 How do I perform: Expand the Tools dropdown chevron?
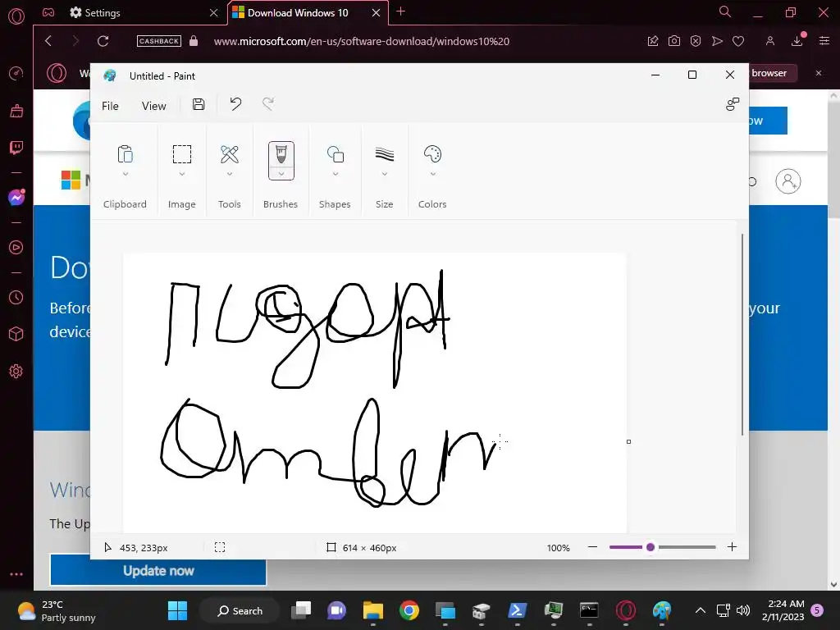click(x=230, y=174)
